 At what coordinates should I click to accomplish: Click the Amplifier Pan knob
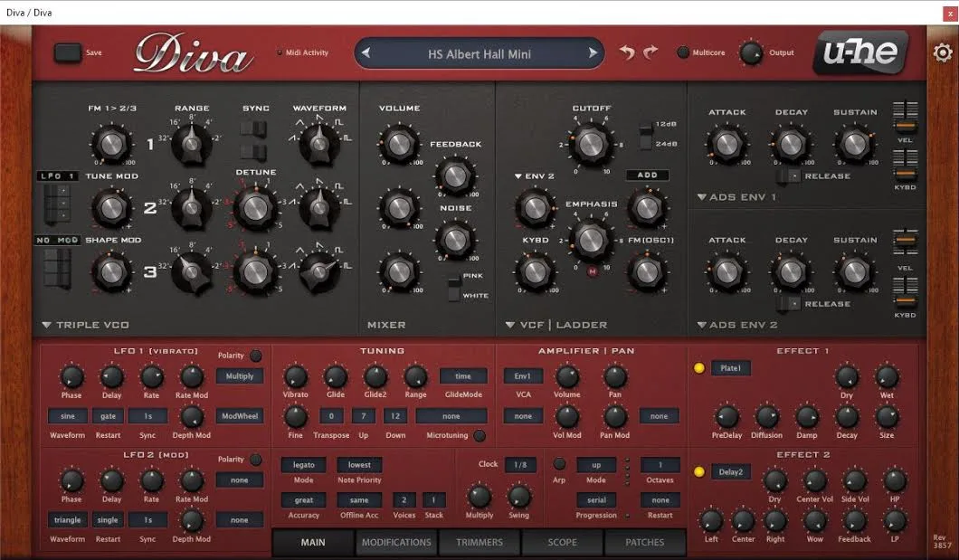[x=614, y=376]
